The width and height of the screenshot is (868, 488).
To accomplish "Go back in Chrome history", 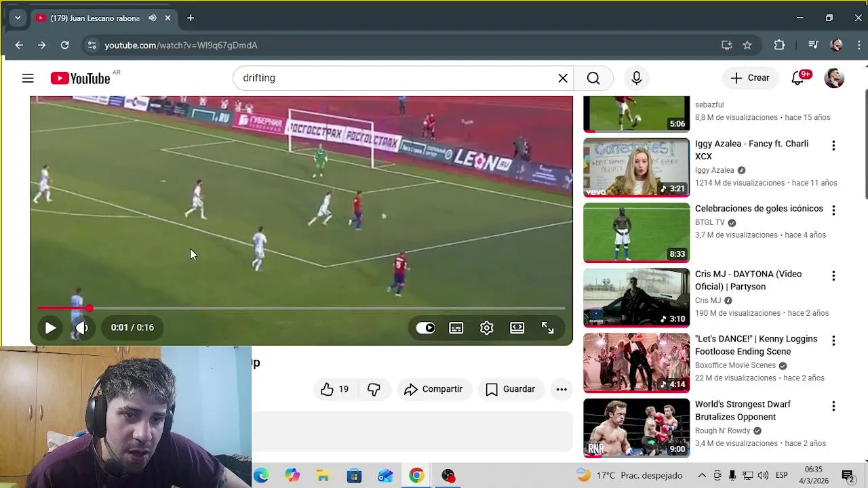I will [19, 45].
